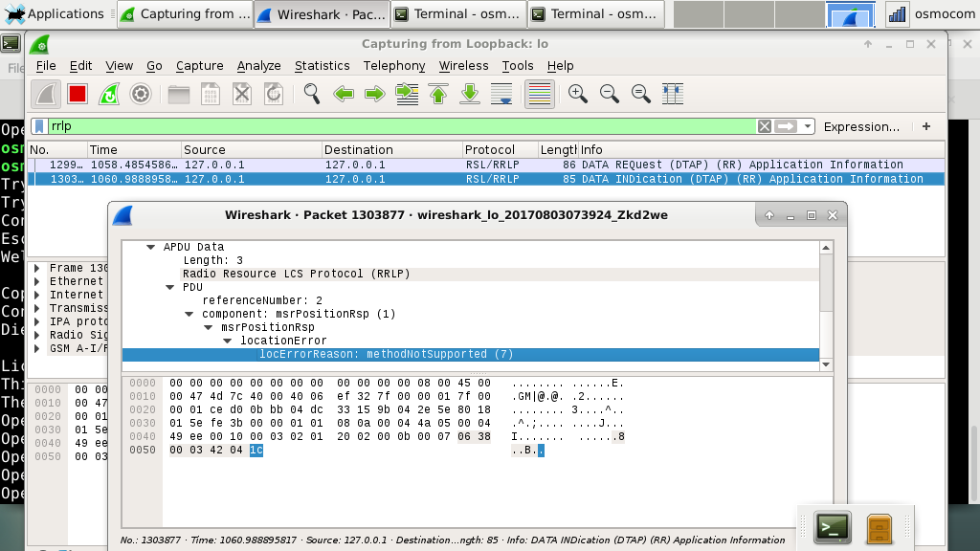Click the detail tree scrollbar down arrow
Viewport: 980px width, 551px height.
pyautogui.click(x=826, y=364)
